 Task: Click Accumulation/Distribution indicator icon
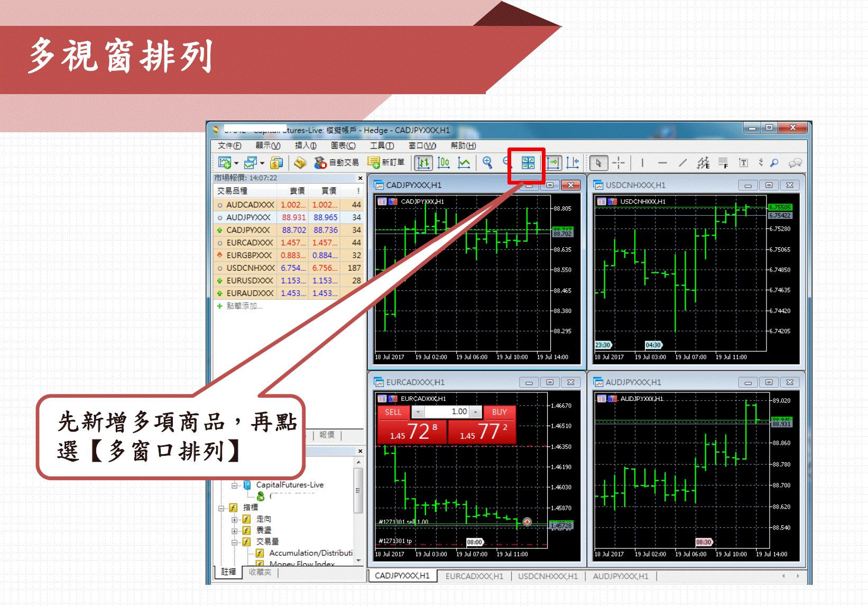point(260,553)
